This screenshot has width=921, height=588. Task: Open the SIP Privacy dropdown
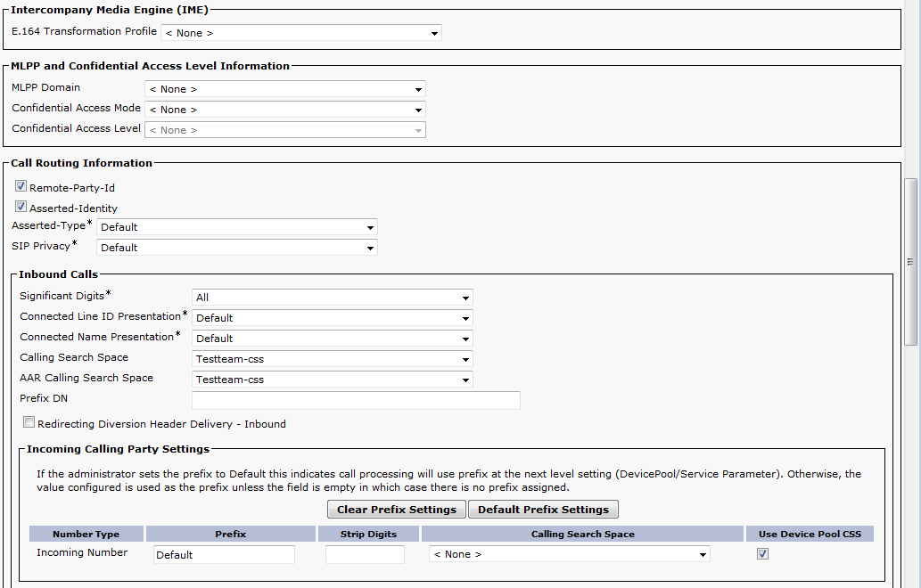point(236,248)
